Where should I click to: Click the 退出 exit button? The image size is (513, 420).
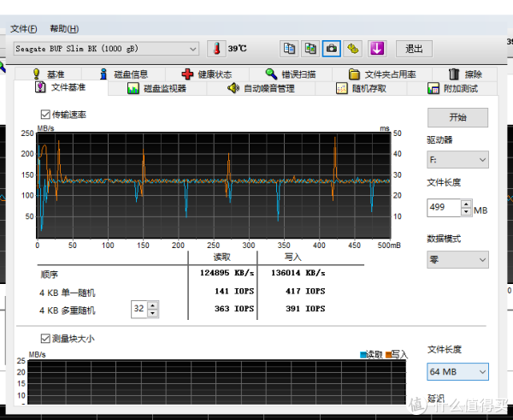(414, 49)
